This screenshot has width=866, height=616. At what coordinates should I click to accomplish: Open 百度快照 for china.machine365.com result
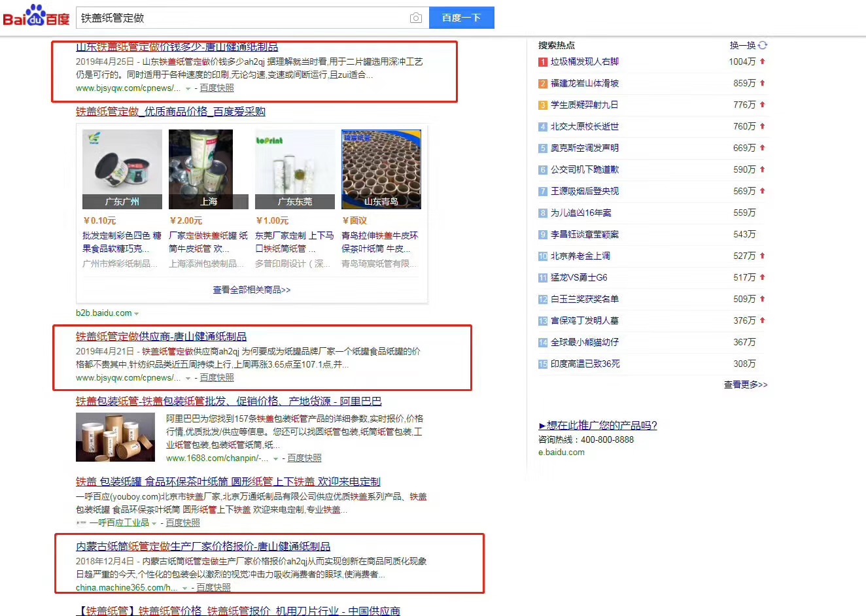(213, 587)
